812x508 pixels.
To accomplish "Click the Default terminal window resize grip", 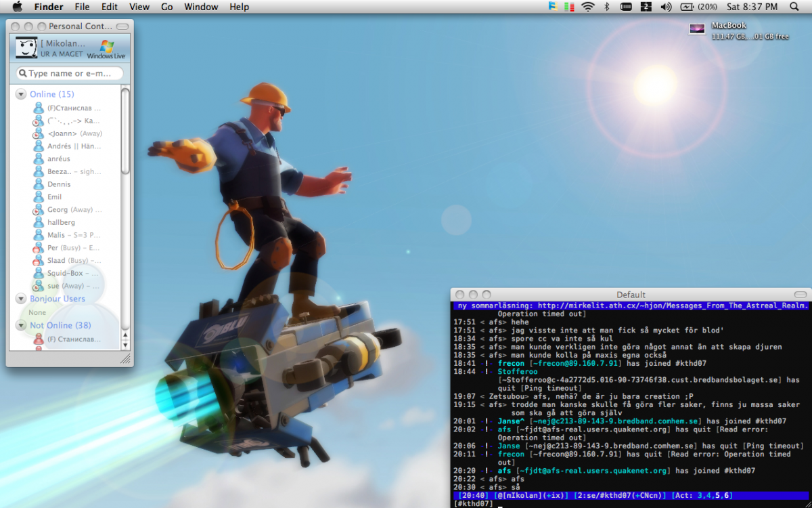I will pos(806,503).
